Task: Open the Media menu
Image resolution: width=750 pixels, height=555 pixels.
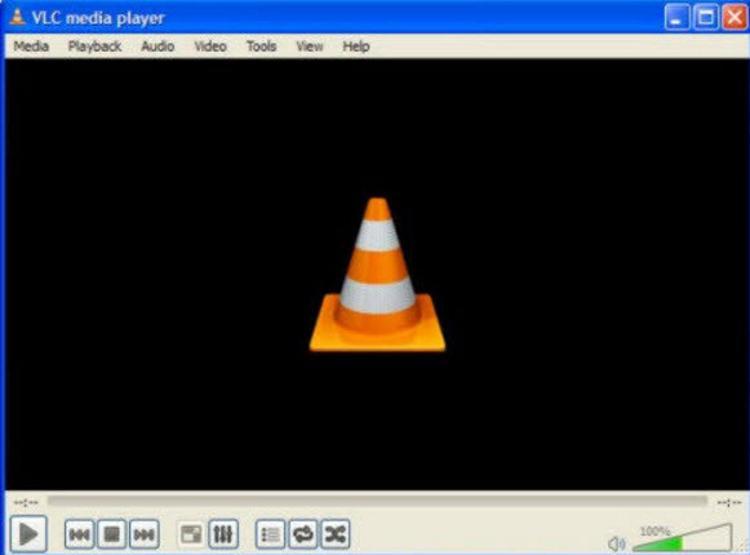Action: pyautogui.click(x=31, y=46)
